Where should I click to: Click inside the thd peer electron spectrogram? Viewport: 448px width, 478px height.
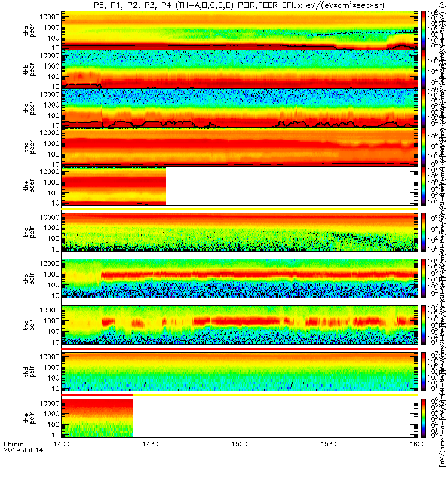240,146
